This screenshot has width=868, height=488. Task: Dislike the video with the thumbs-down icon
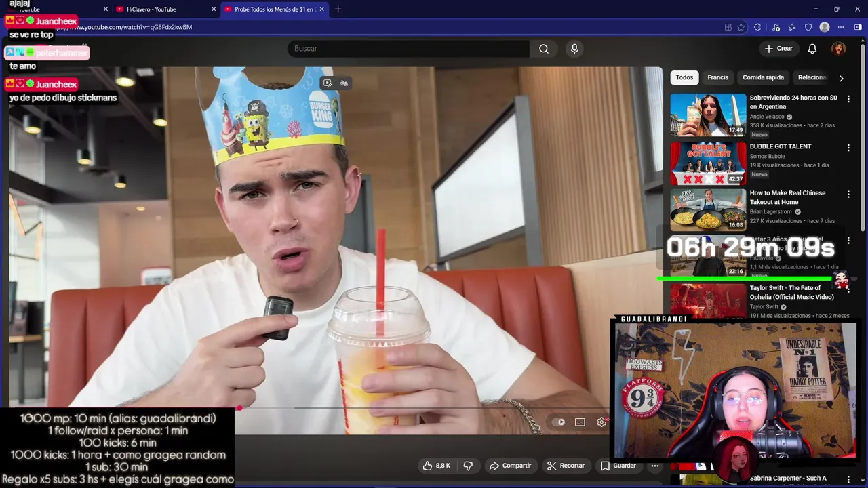tap(468, 466)
